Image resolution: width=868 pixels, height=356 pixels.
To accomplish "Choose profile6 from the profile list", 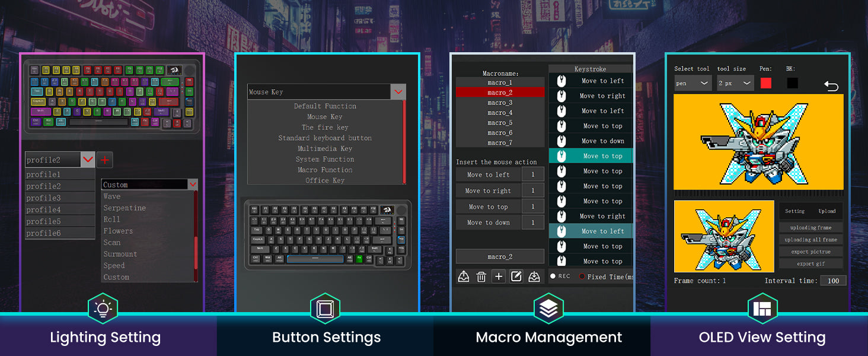I will coord(60,233).
